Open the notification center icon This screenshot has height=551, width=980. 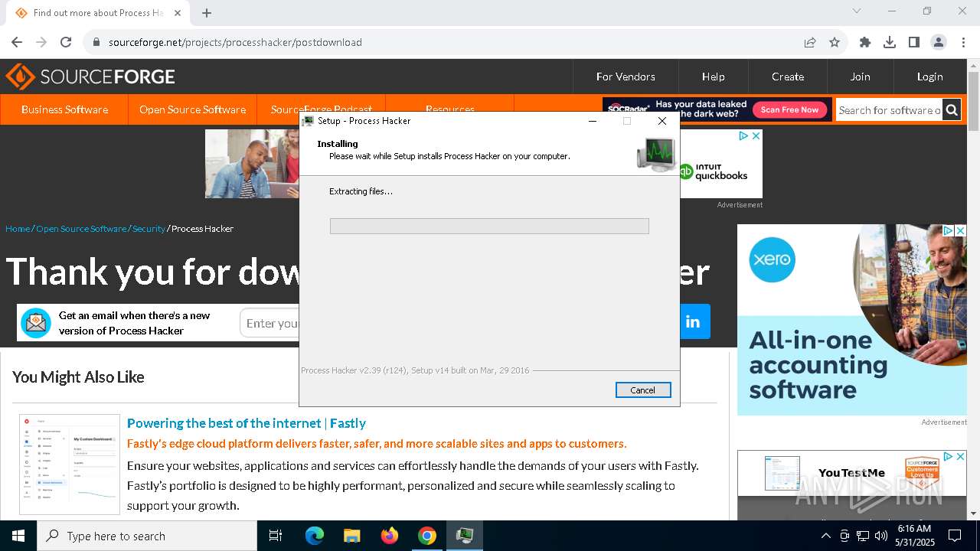pos(955,536)
